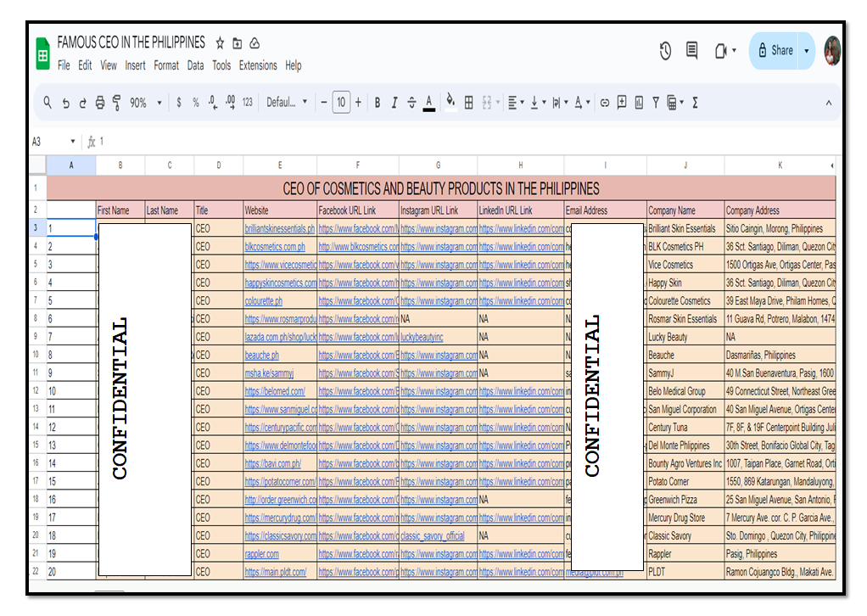Format as percent
Image resolution: width=867 pixels, height=616 pixels.
pyautogui.click(x=196, y=103)
